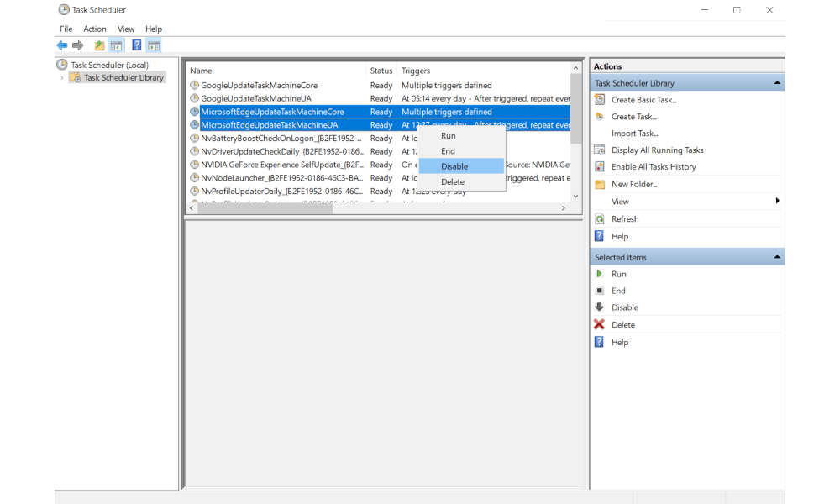Click the Forward arrow toolbar icon

pyautogui.click(x=77, y=45)
